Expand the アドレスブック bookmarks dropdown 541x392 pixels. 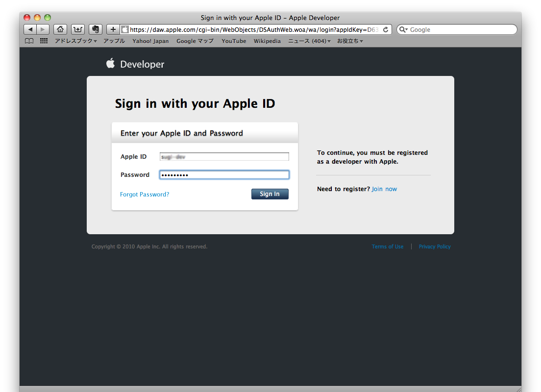coord(75,41)
